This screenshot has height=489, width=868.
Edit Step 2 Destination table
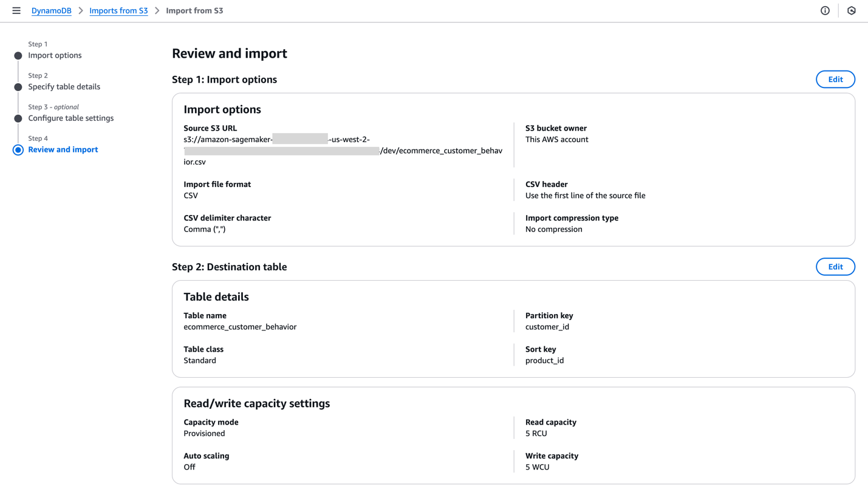click(835, 267)
